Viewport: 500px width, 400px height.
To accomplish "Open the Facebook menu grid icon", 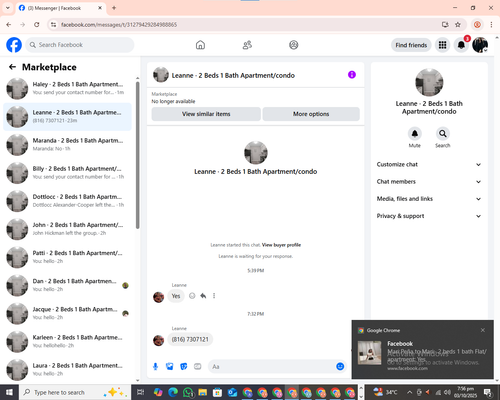I will (x=442, y=45).
